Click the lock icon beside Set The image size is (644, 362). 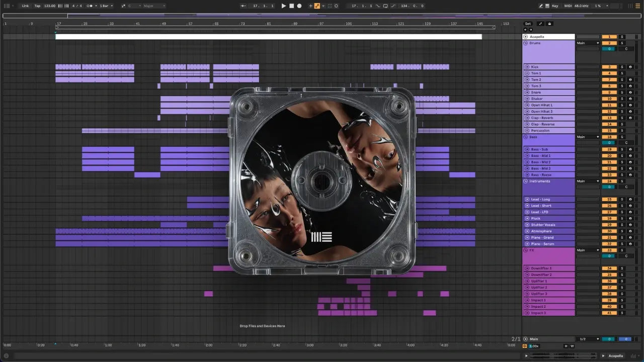[x=549, y=24]
